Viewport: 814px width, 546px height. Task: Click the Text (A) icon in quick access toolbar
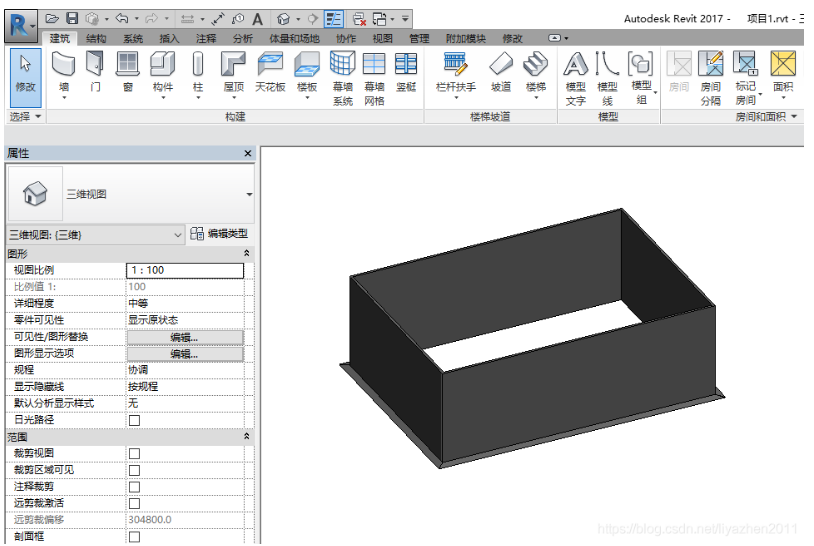[257, 20]
